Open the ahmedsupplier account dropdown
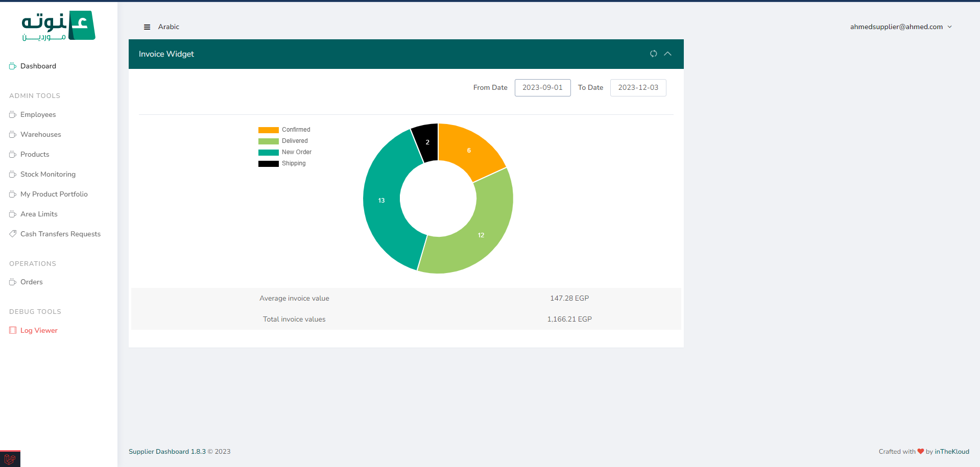This screenshot has width=980, height=467. [x=901, y=27]
